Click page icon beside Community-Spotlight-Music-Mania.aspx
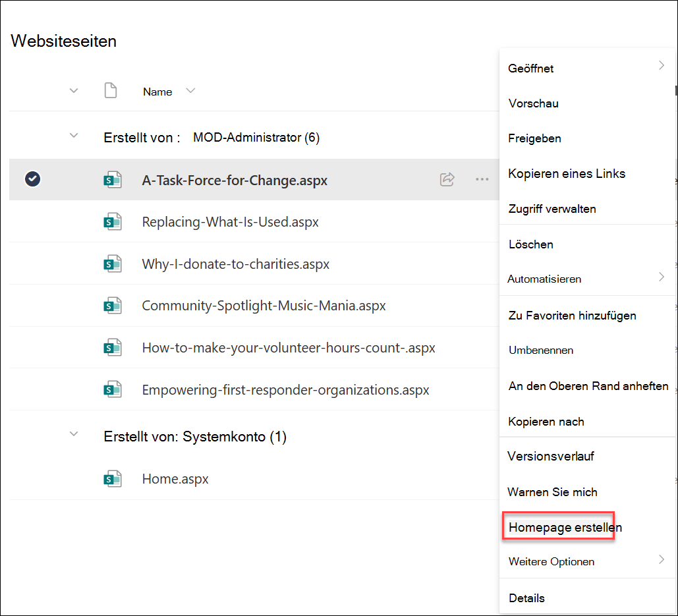Screen dimensions: 678x616 click(x=113, y=306)
